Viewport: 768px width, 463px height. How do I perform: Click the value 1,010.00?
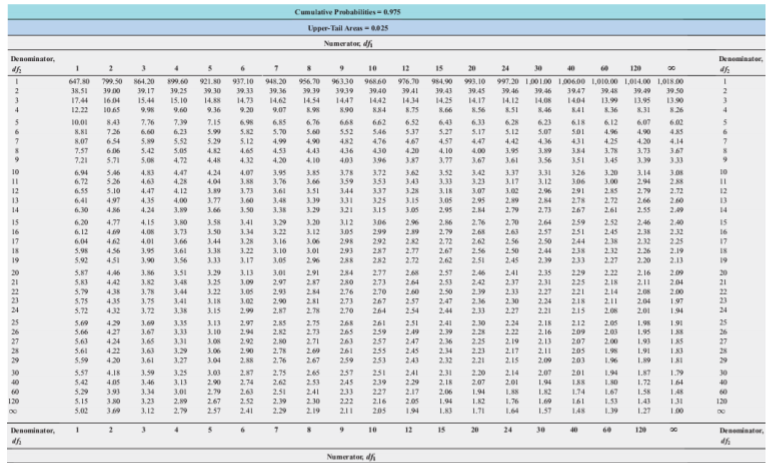pyautogui.click(x=605, y=81)
